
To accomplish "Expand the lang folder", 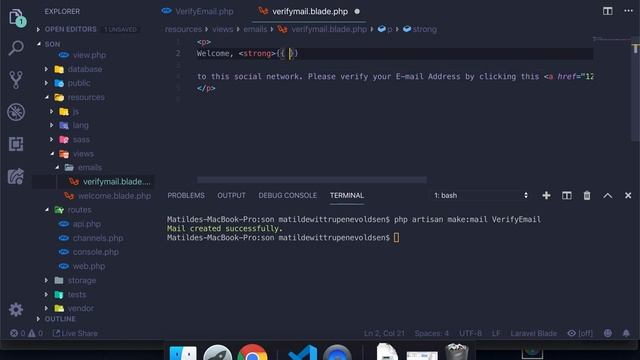I will click(x=51, y=125).
